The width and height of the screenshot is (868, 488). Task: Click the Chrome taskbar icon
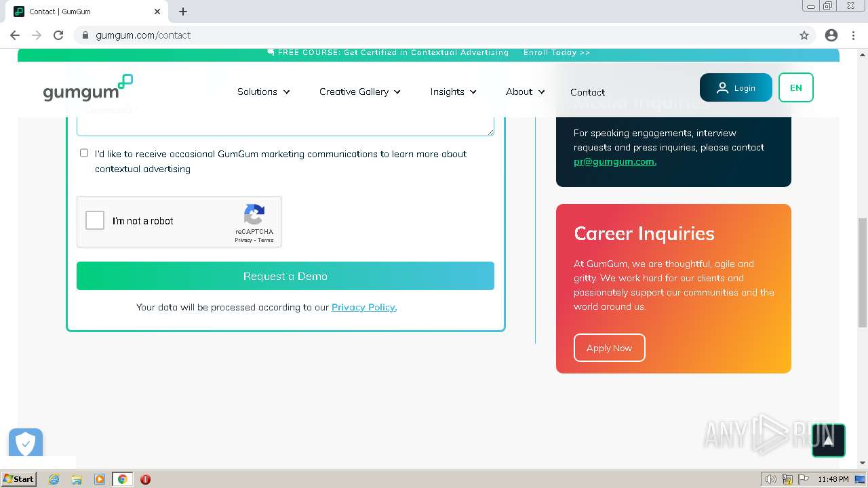point(122,479)
